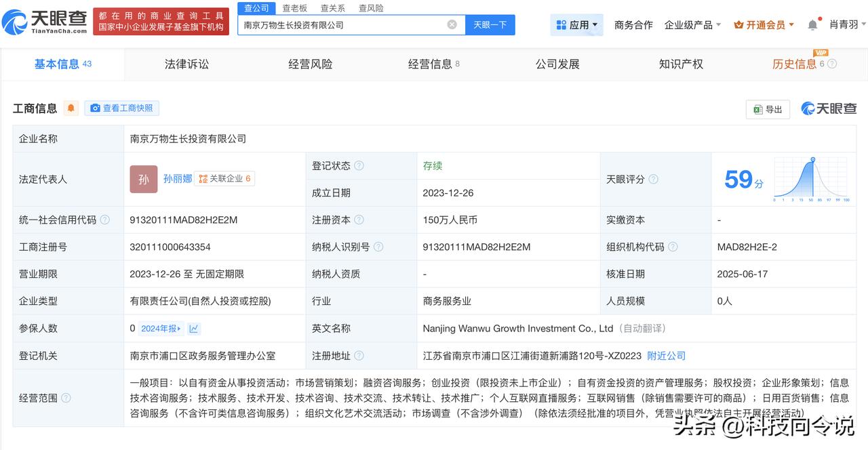
Task: Click the TianYanCha logo in header
Action: [x=45, y=22]
